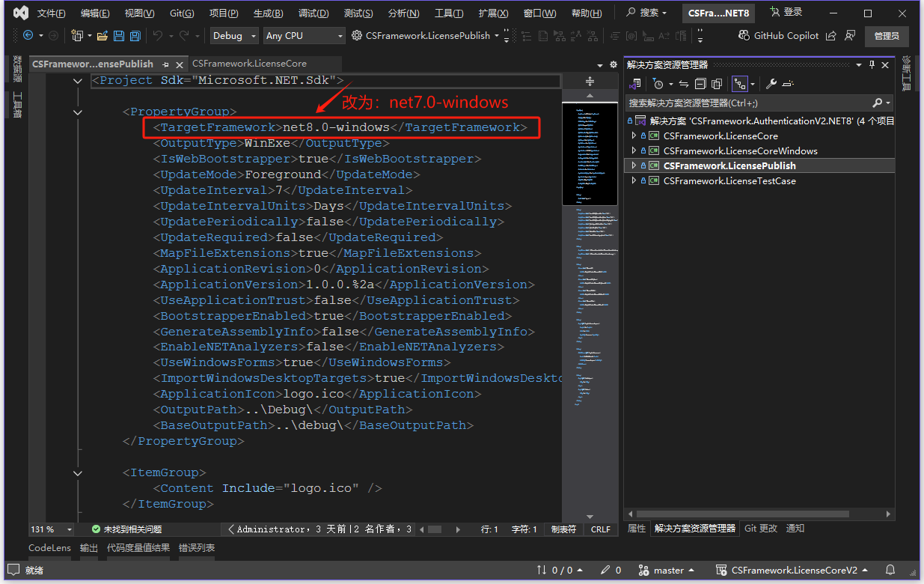Open the Solution Explorer window position dropdown

860,65
